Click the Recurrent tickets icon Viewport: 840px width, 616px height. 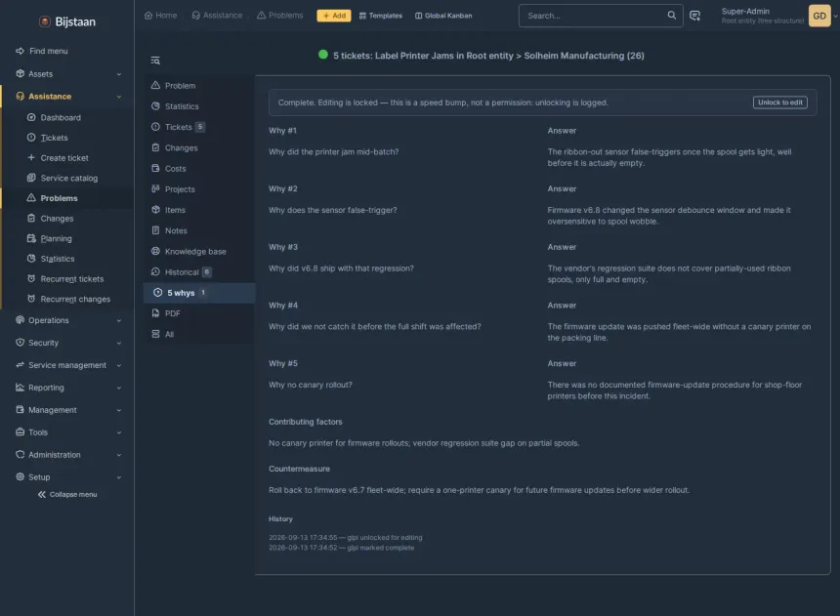(31, 278)
